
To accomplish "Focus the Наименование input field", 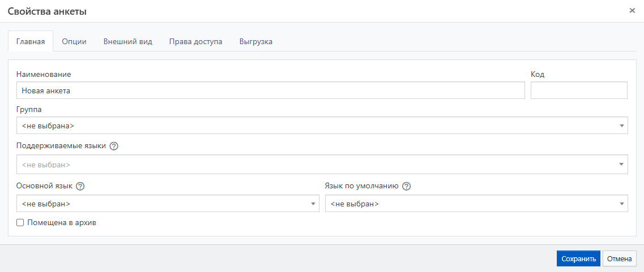I will point(271,90).
